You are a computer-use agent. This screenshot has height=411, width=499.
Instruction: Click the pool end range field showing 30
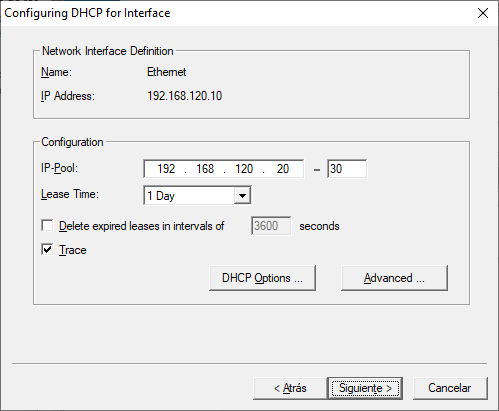pos(347,169)
